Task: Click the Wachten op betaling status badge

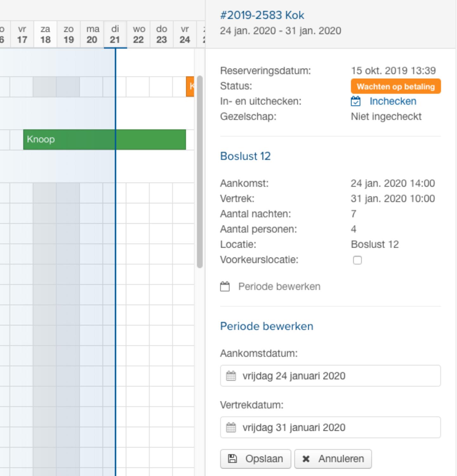Action: point(395,86)
